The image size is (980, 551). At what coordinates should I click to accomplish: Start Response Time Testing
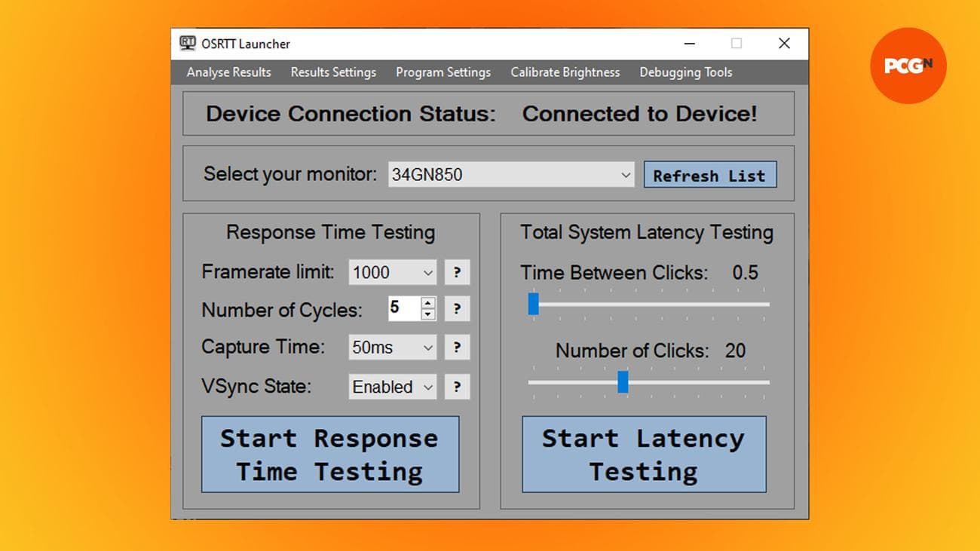[329, 454]
